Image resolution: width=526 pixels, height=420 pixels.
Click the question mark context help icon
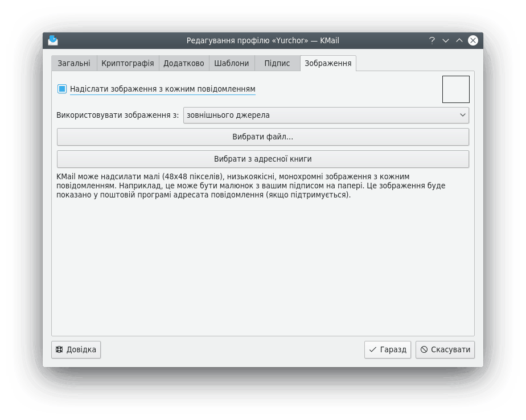432,40
